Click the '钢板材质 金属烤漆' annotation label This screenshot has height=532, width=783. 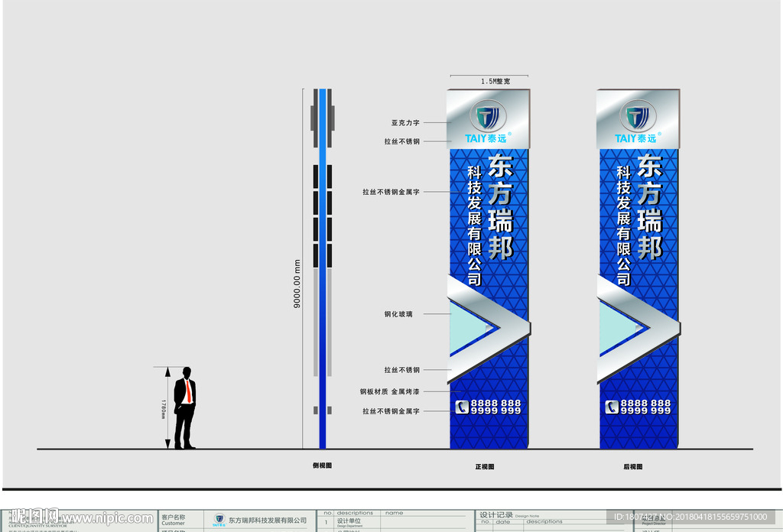(389, 391)
